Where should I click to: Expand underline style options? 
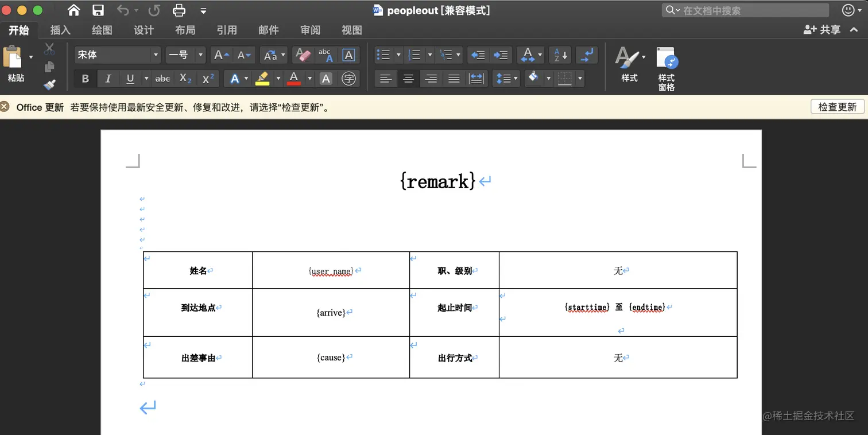(x=146, y=79)
